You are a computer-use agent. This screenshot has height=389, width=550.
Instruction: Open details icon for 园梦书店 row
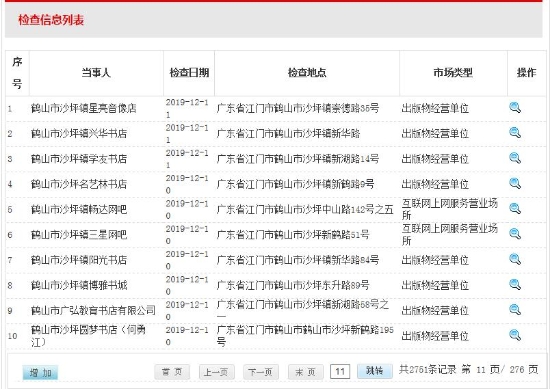coord(515,335)
